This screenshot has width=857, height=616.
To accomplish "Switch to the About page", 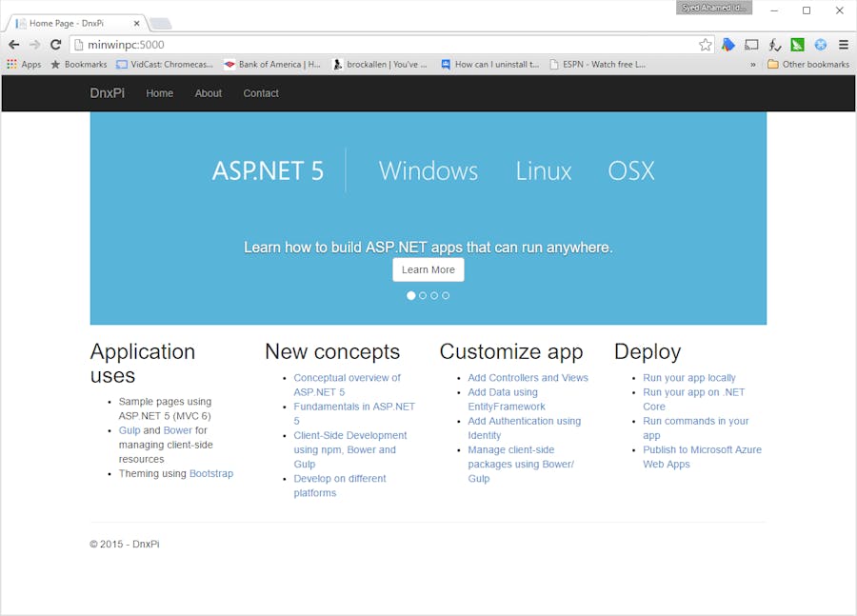I will tap(208, 93).
